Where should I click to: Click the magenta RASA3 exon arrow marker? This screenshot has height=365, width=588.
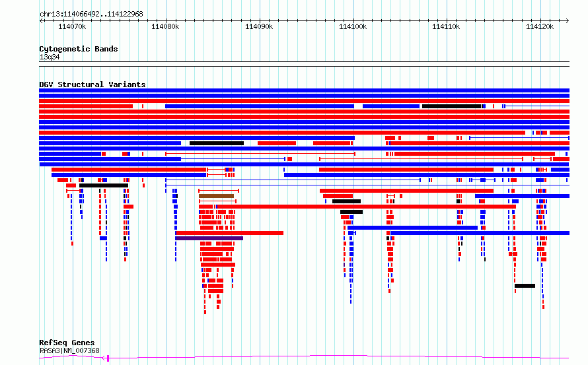106,358
